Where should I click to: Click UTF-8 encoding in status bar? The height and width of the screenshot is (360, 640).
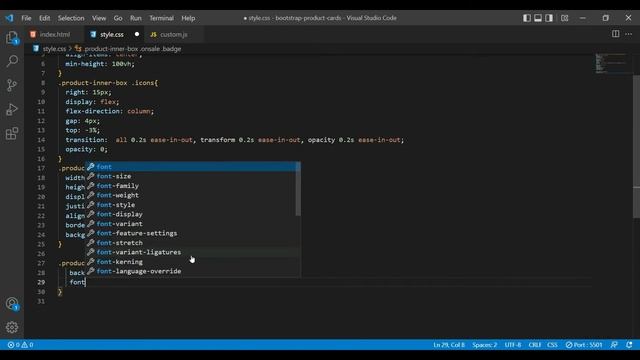[513, 345]
